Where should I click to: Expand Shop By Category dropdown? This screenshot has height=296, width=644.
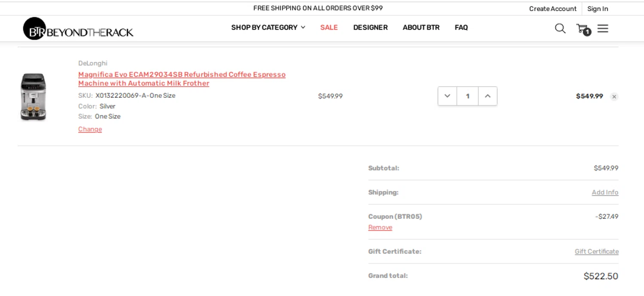point(268,27)
